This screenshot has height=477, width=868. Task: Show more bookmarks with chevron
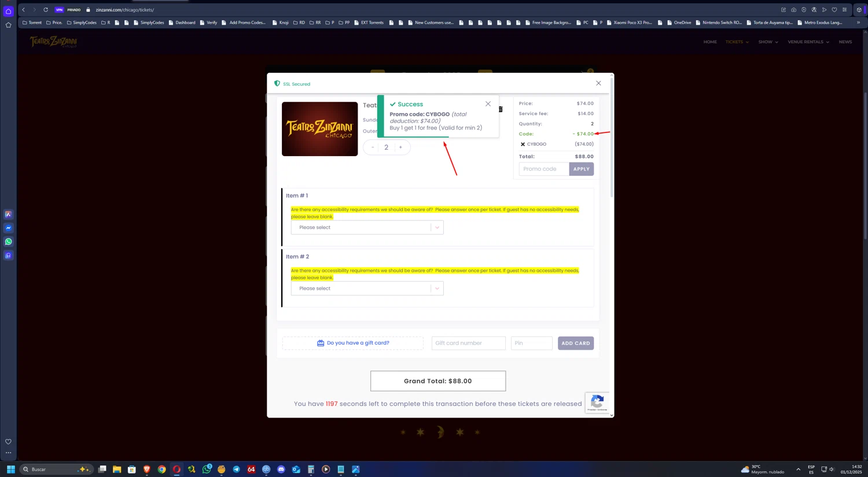coord(858,23)
